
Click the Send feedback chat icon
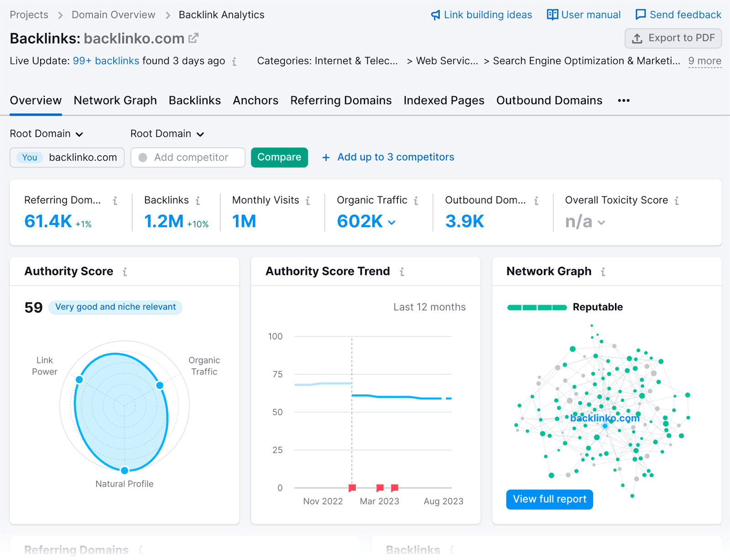tap(641, 15)
